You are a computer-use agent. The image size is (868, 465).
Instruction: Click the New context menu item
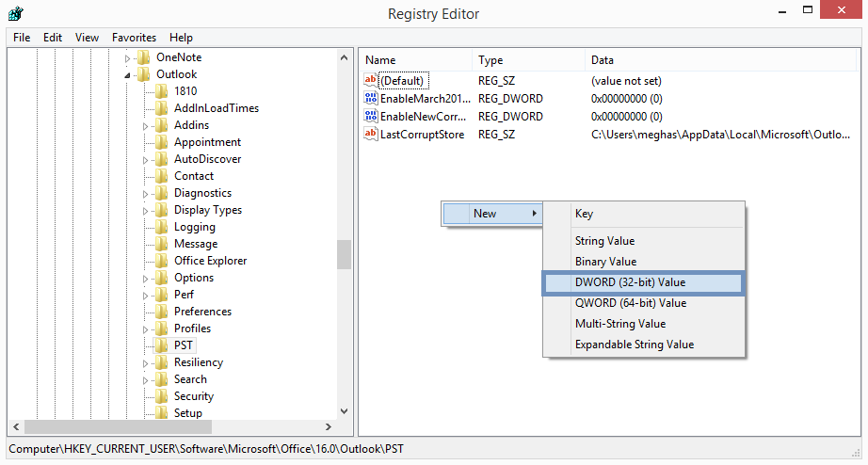pyautogui.click(x=492, y=214)
